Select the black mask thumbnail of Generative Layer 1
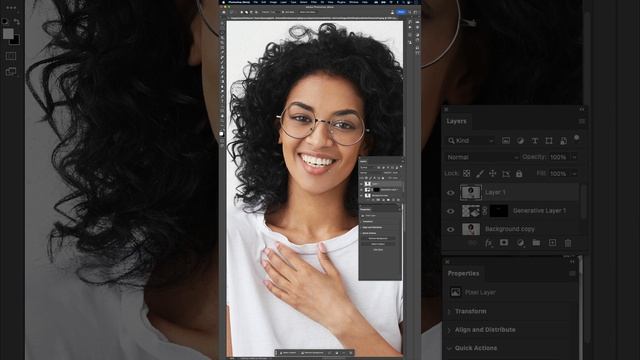Image resolution: width=640 pixels, height=360 pixels. [499, 211]
